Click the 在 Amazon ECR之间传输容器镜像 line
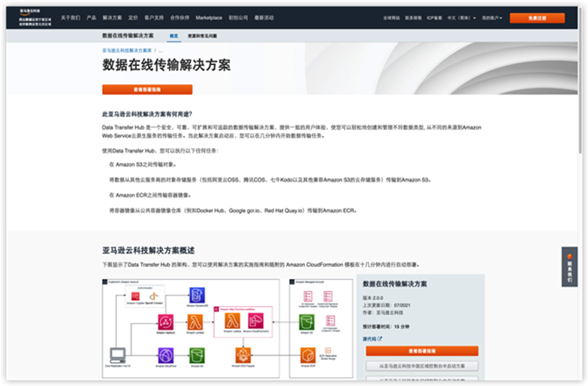Screen dimensions: 588x386 click(151, 196)
